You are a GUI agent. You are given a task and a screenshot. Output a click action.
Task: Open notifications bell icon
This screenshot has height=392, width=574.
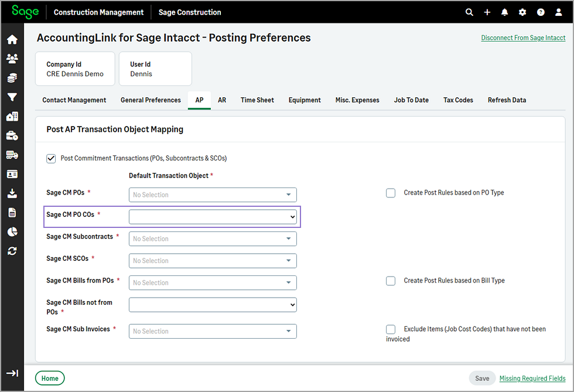point(504,12)
